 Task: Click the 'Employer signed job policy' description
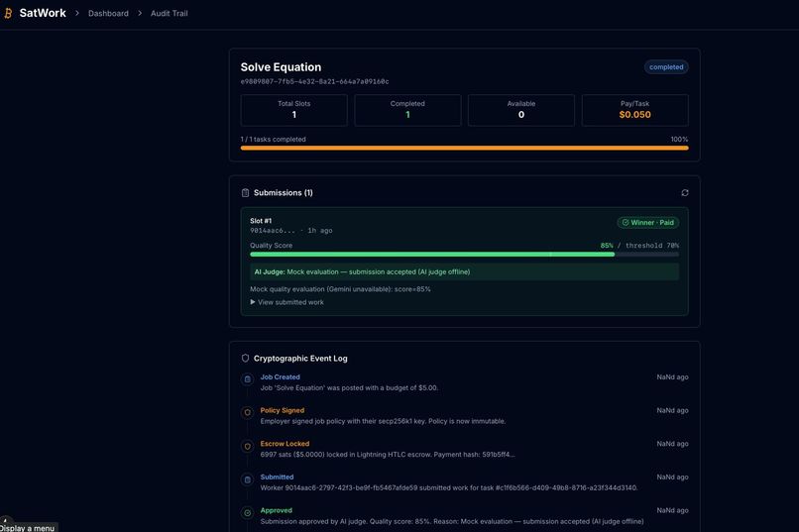click(x=383, y=421)
